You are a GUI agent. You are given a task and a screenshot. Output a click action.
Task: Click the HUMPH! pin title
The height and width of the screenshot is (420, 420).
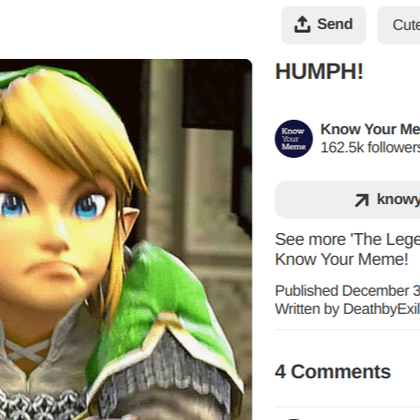319,71
